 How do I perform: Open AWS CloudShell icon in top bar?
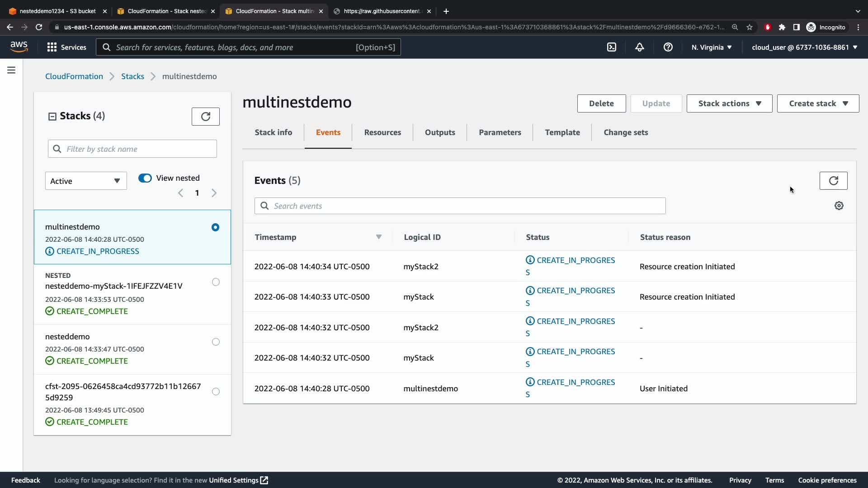tap(611, 47)
